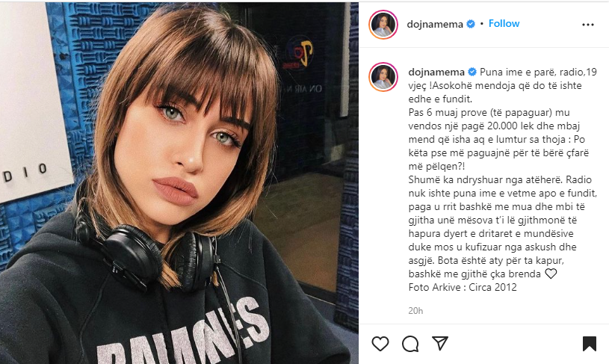The width and height of the screenshot is (609, 364).
Task: Click the hoodie lettering in the photo
Action: tap(185, 333)
